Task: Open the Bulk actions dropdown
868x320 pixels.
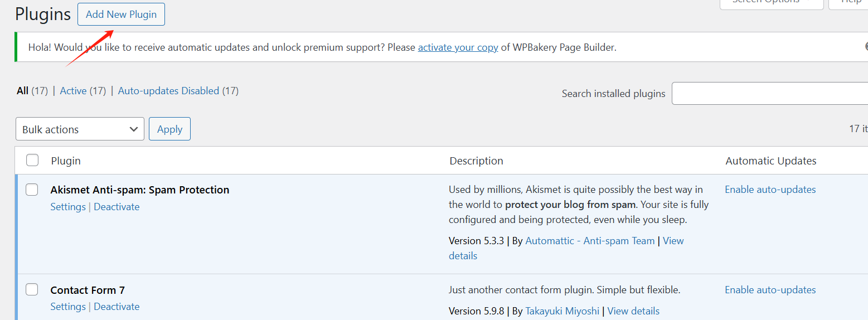Action: tap(80, 129)
